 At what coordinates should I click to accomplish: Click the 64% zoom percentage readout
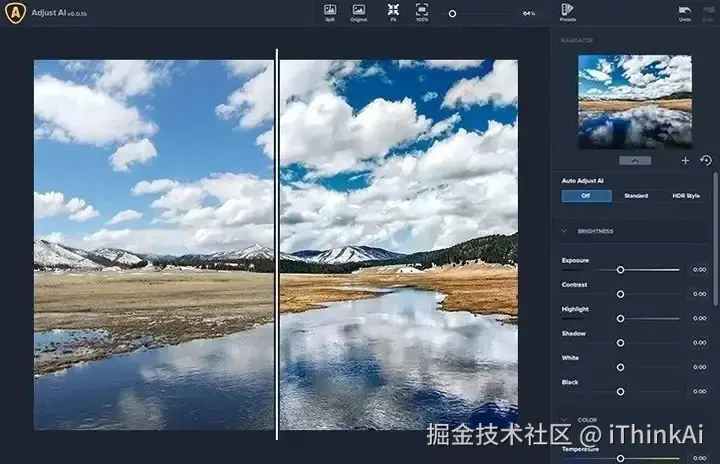(x=529, y=14)
